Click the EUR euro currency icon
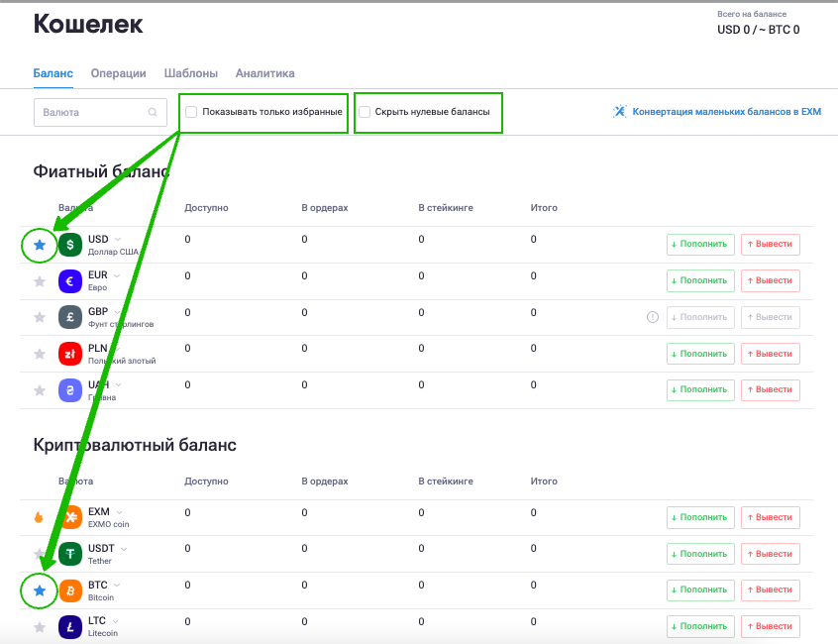The height and width of the screenshot is (644, 838). [x=70, y=281]
